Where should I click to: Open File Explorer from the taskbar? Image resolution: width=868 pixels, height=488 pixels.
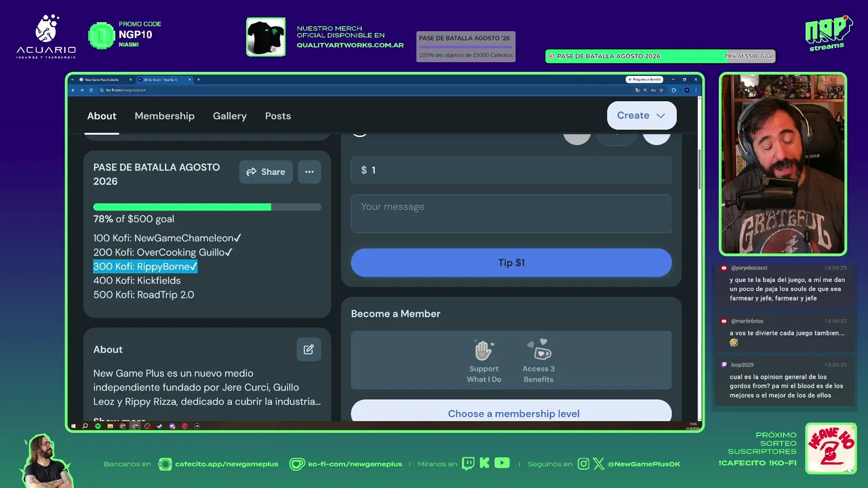point(110,426)
